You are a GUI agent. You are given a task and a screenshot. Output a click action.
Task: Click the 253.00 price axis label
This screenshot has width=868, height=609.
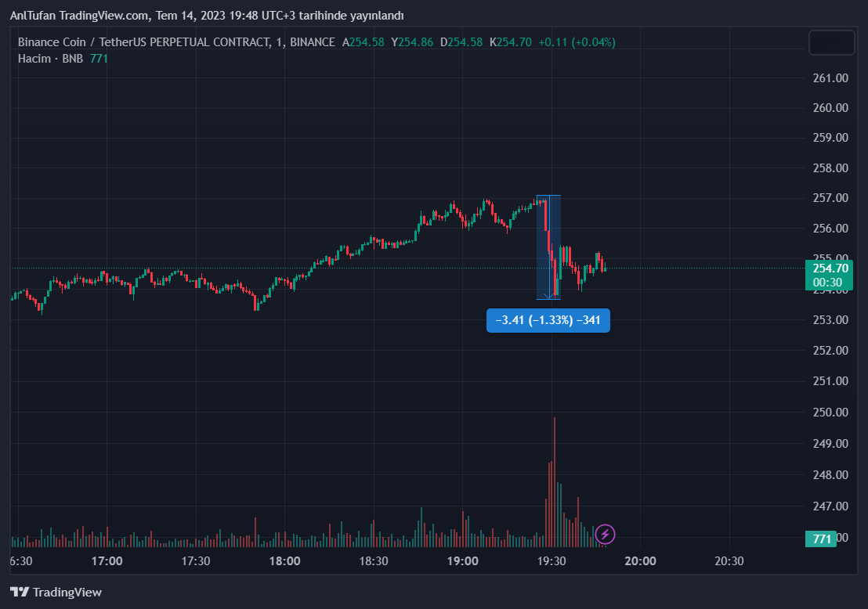coord(830,319)
